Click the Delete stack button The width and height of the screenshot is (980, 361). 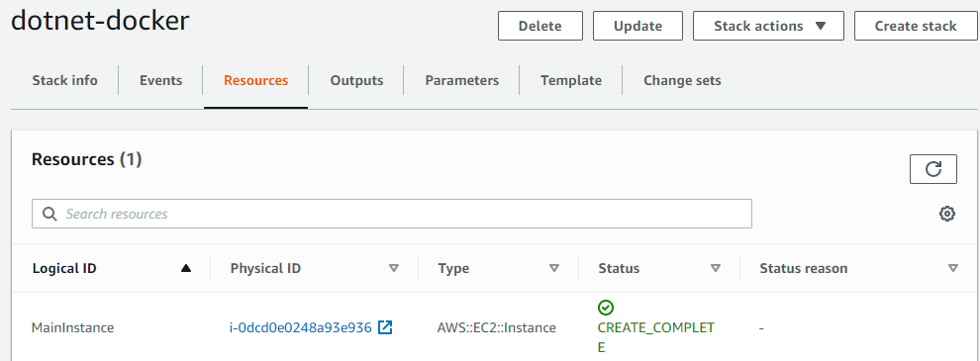coord(540,26)
